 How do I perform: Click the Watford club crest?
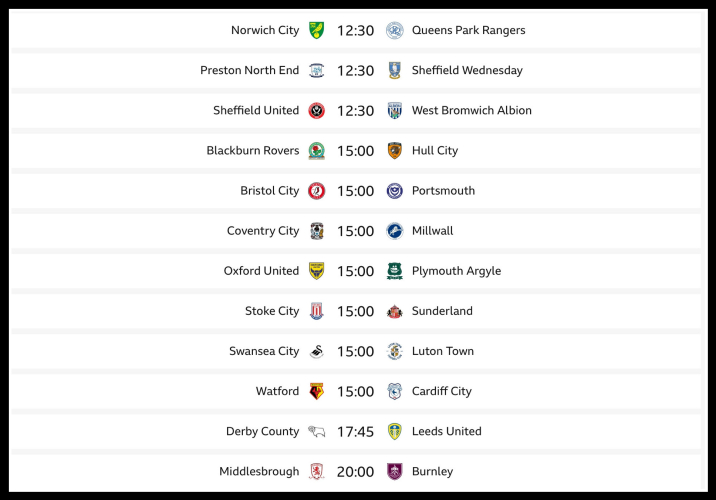point(316,391)
